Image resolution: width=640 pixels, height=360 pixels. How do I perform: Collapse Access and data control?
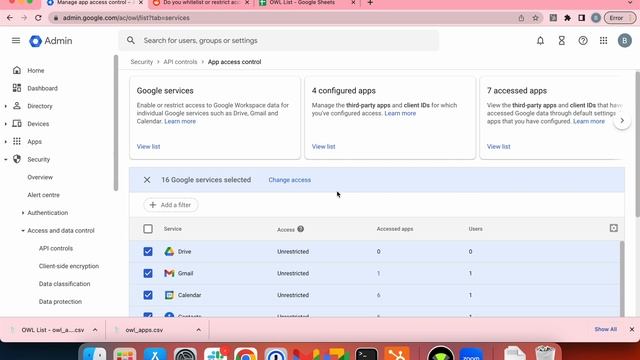click(23, 231)
